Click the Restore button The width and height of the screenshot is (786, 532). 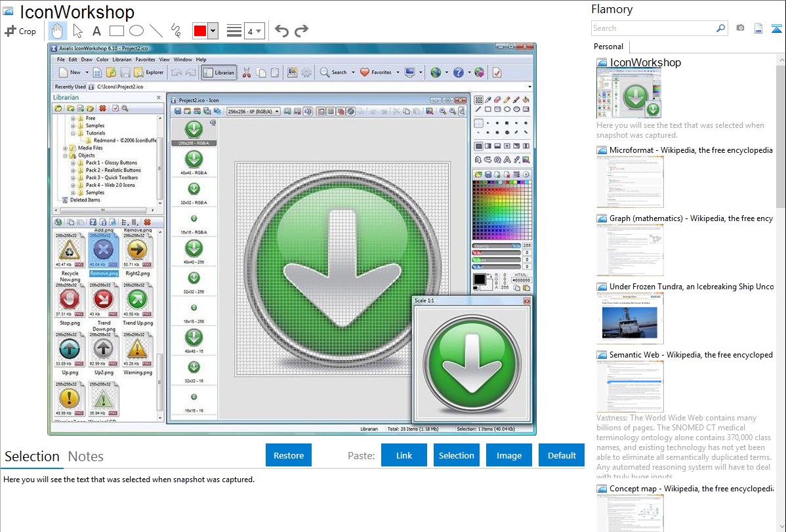(289, 455)
